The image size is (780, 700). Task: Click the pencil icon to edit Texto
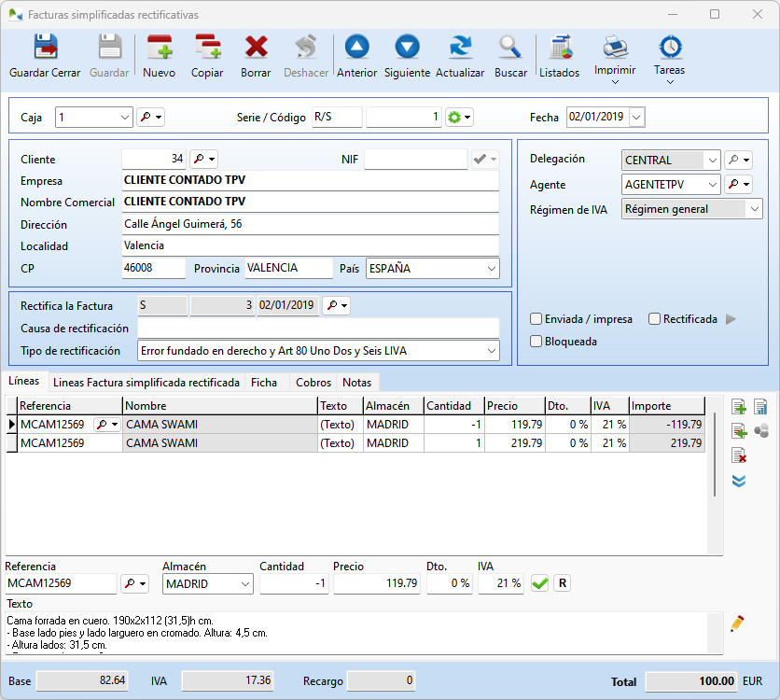coord(737,623)
